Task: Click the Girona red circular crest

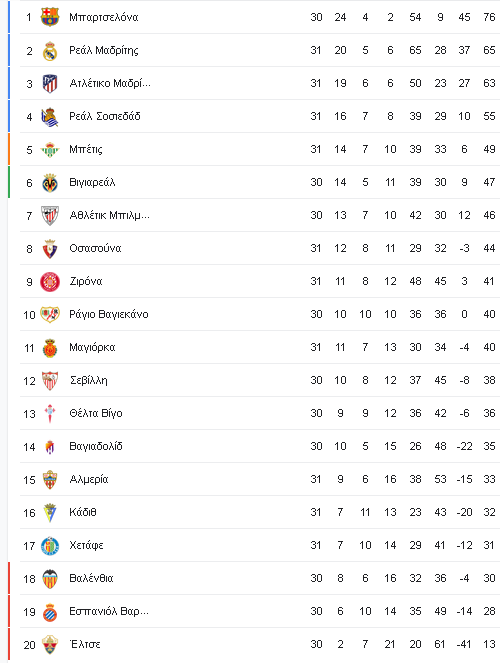Action: click(50, 282)
